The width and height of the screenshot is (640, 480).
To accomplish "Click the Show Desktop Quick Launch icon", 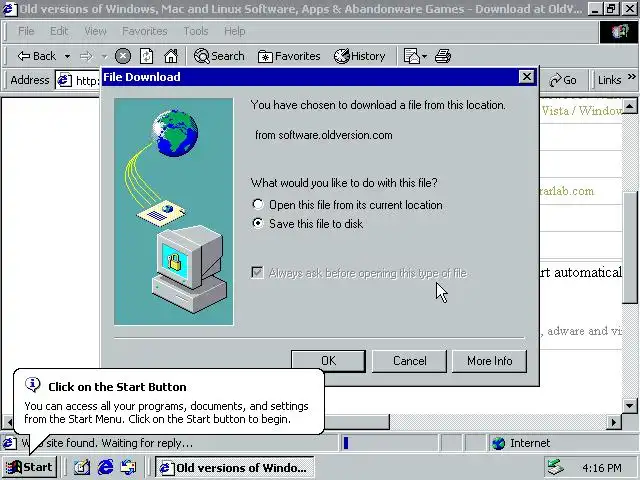I will (82, 467).
